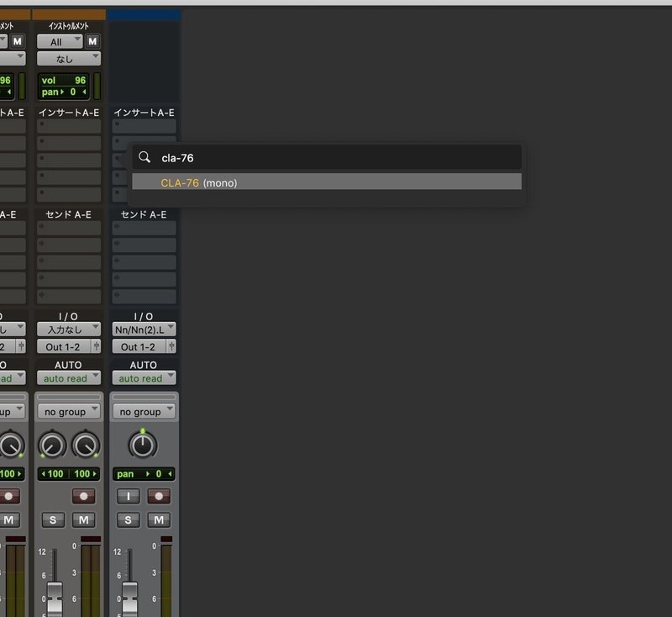Image resolution: width=672 pixels, height=617 pixels.
Task: Click volume fader on Nn/Nn(2).L track
Action: [130, 599]
